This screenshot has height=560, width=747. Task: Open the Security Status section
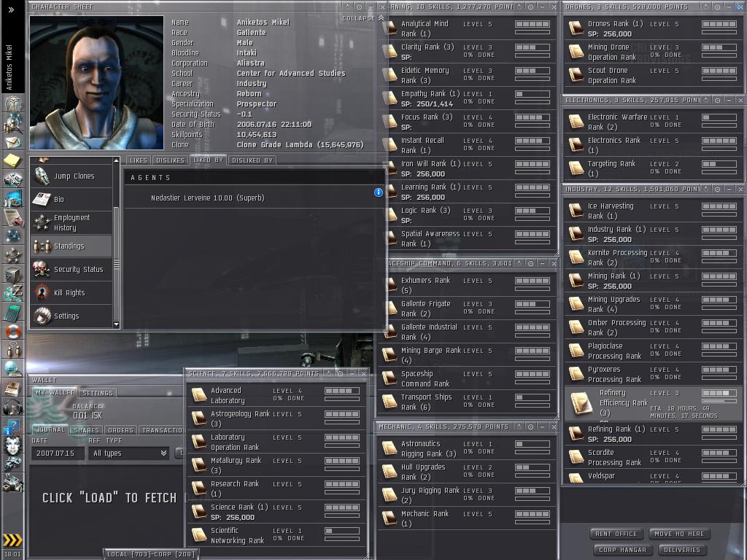(71, 270)
